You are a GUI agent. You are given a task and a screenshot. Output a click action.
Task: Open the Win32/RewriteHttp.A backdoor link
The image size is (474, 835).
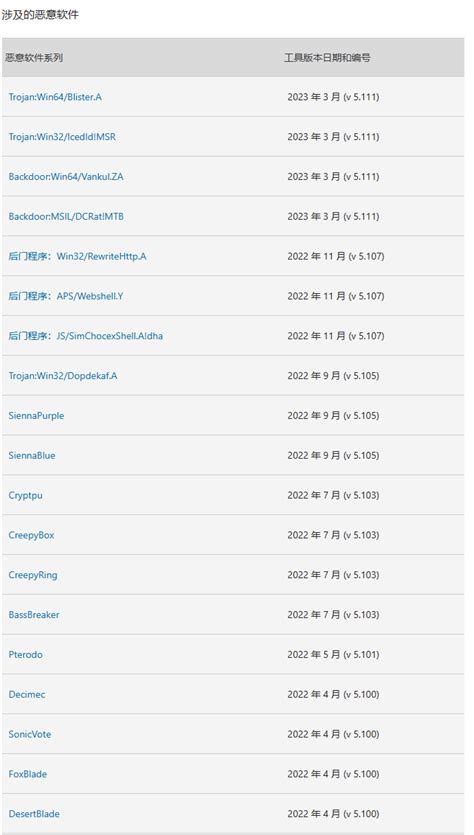coord(77,256)
